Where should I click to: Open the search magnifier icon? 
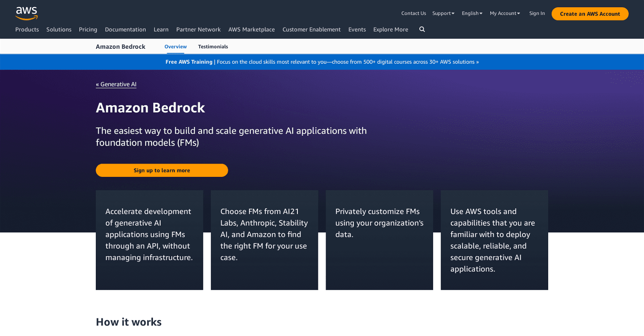pyautogui.click(x=422, y=29)
